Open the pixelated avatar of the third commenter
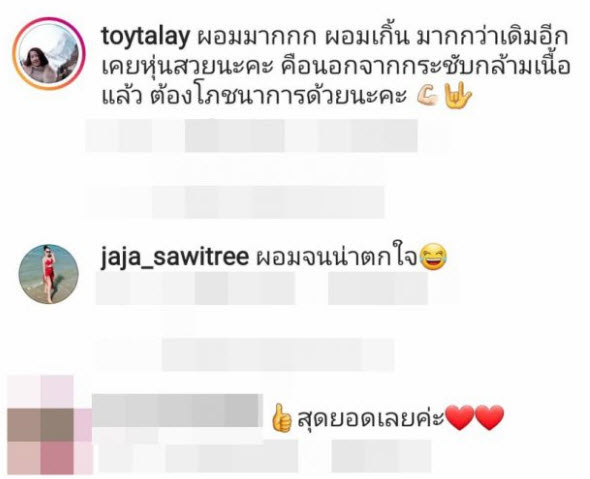The width and height of the screenshot is (590, 479). [50, 425]
